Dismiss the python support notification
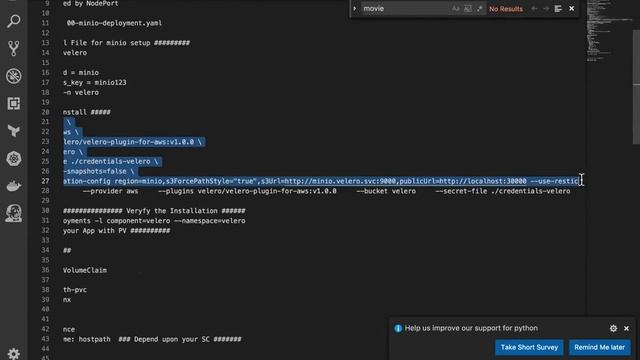Viewport: 640px width, 360px height. (x=627, y=328)
